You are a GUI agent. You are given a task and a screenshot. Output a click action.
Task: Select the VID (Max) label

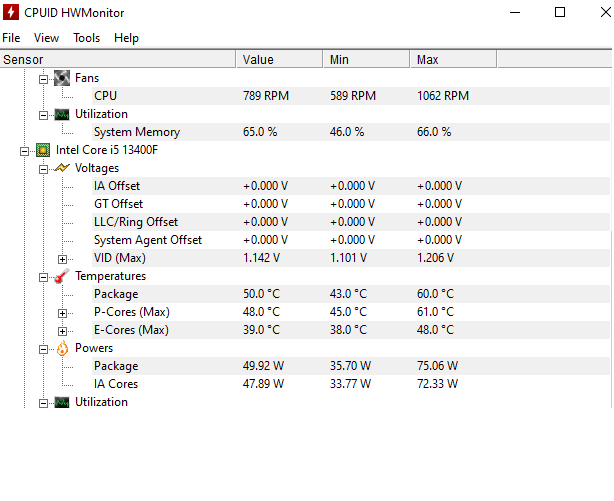click(x=120, y=258)
